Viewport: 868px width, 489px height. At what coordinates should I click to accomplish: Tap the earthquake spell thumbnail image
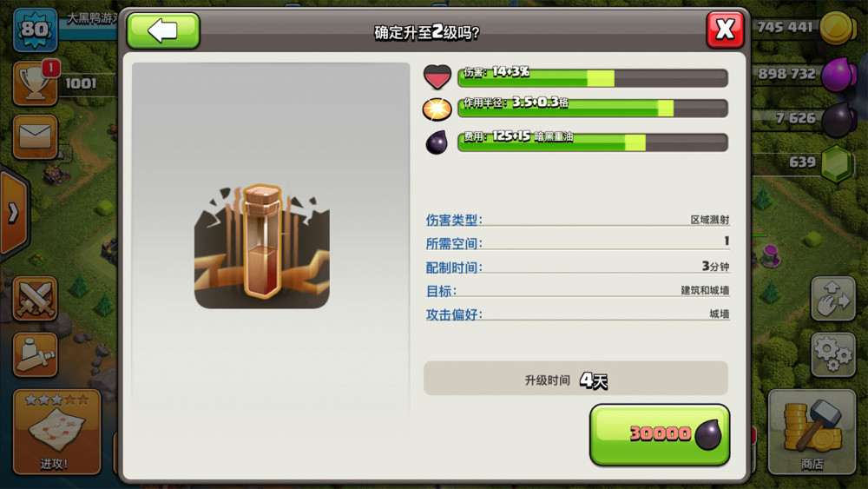(262, 246)
